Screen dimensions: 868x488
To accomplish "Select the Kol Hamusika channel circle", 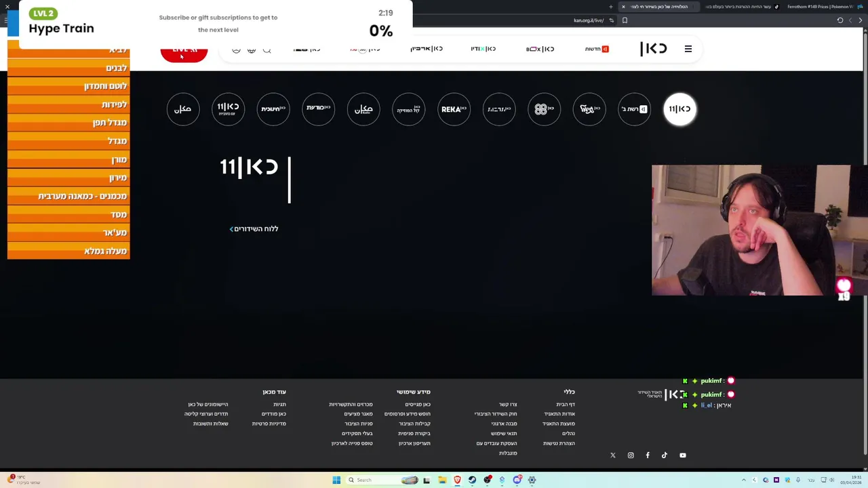I will 408,109.
